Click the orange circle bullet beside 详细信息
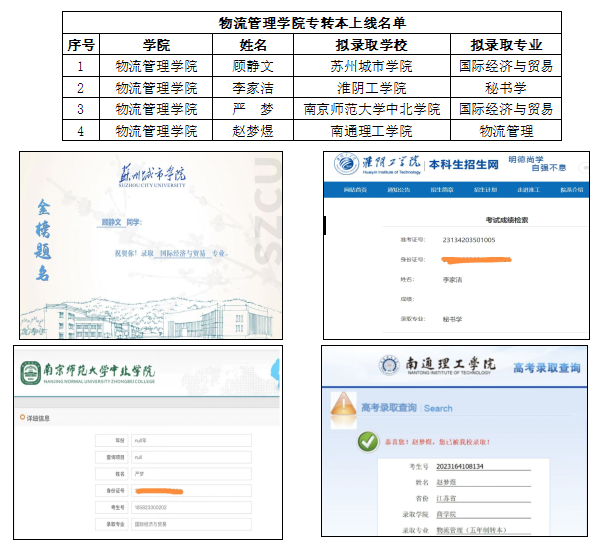599x552 pixels. 23,418
